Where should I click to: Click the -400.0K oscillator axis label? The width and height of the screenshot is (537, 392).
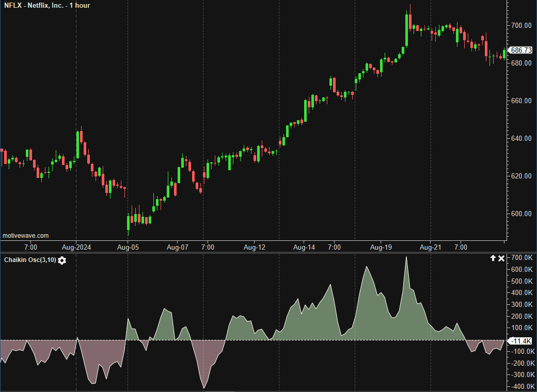click(x=522, y=387)
